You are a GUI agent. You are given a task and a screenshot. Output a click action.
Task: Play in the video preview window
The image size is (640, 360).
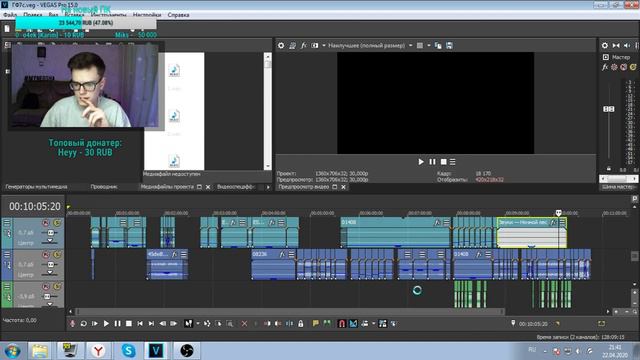421,162
